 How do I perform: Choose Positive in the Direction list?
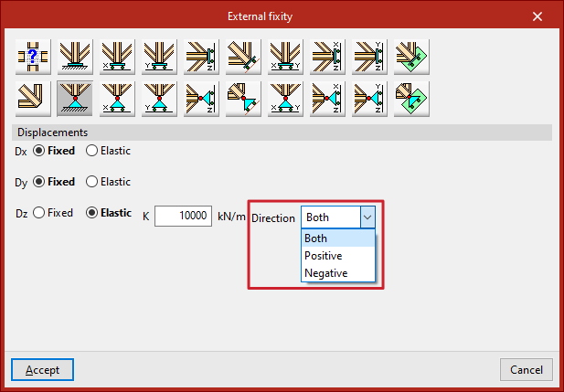coord(338,256)
